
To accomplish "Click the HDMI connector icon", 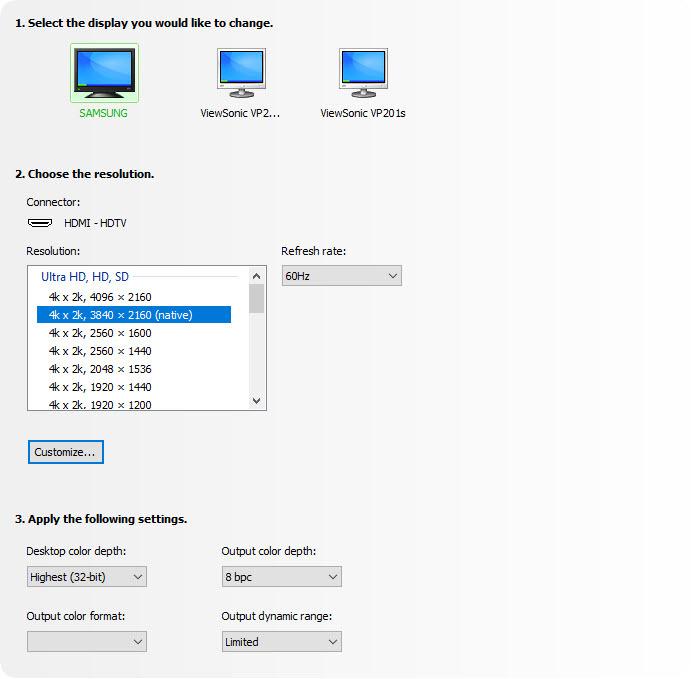I will click(x=40, y=223).
